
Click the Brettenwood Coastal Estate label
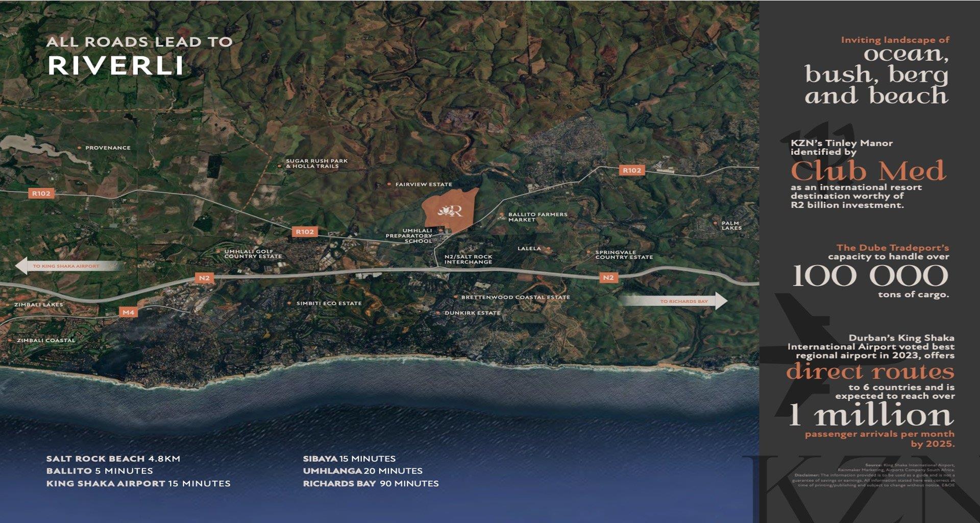pyautogui.click(x=515, y=297)
